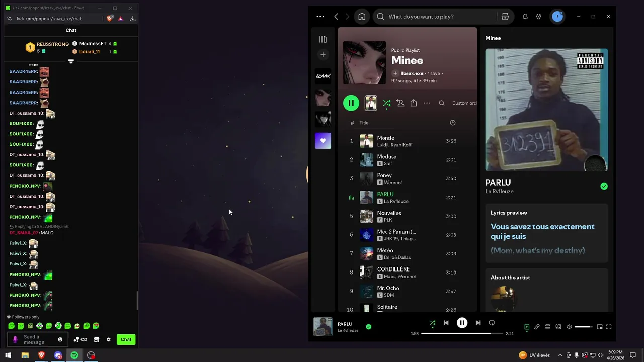
Task: Open Friend Activity icon in Spotify header
Action: 538,17
